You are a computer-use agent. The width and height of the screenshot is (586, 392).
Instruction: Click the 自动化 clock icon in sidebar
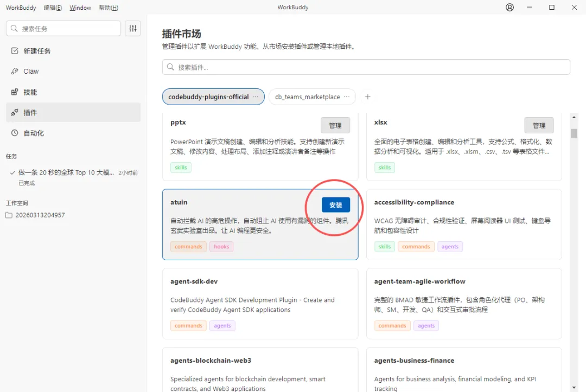tap(15, 133)
